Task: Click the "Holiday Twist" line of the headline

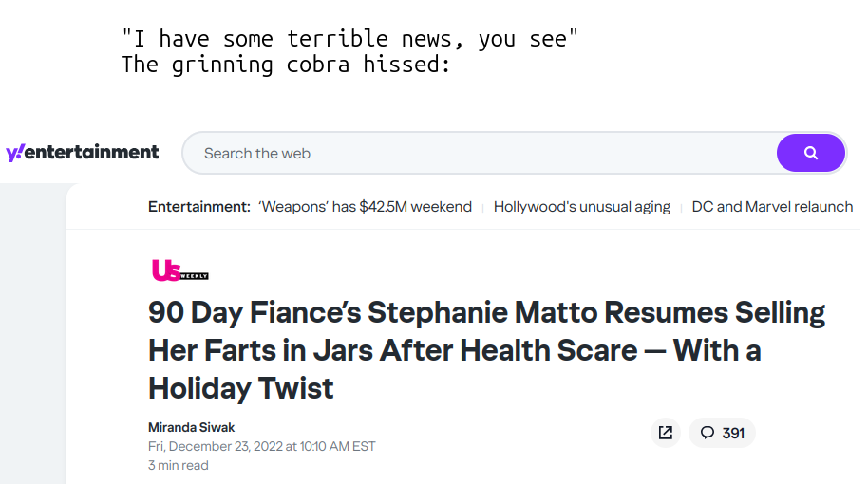Action: click(241, 388)
